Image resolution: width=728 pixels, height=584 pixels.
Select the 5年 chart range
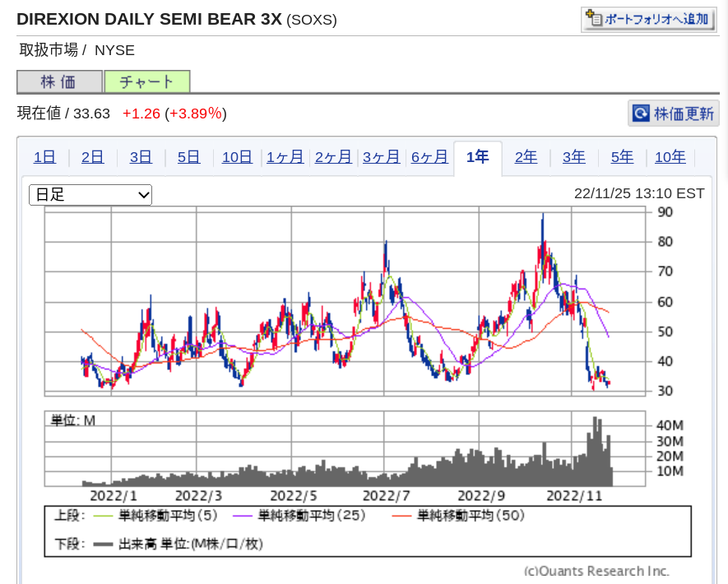point(622,157)
